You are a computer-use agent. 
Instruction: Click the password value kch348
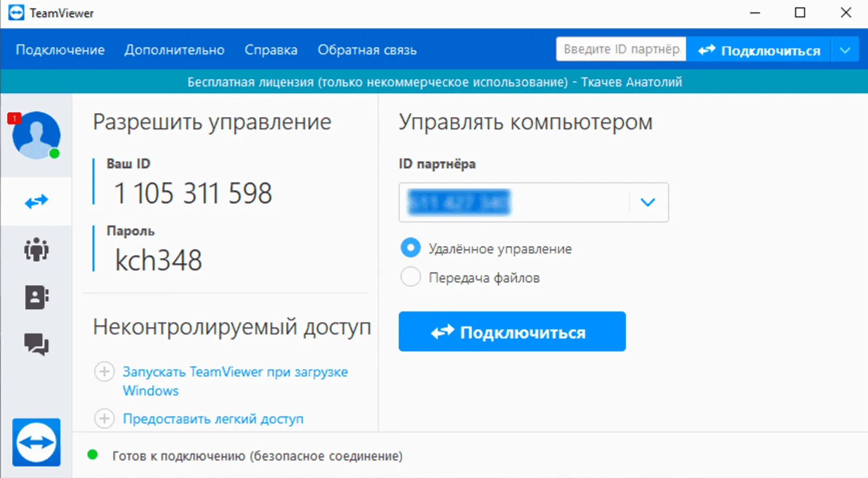[158, 260]
